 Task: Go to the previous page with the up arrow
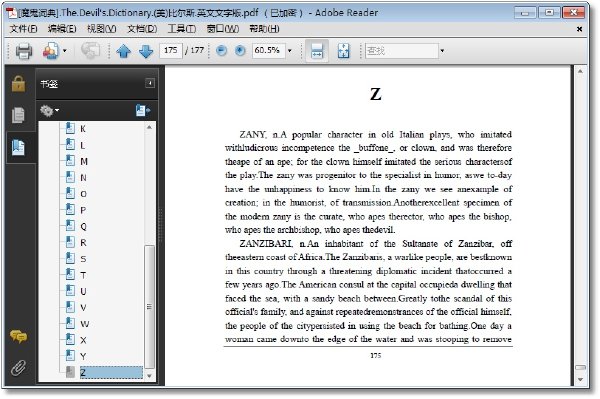123,51
